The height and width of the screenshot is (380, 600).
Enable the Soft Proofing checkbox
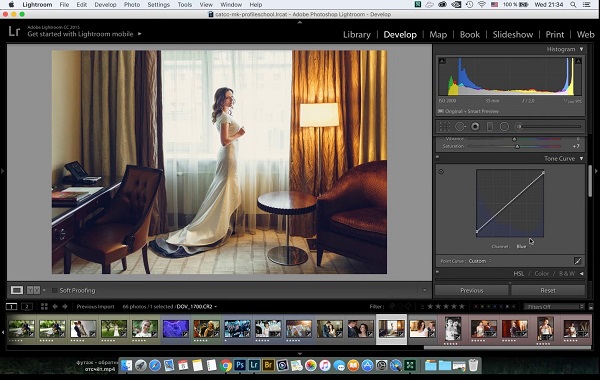click(54, 290)
